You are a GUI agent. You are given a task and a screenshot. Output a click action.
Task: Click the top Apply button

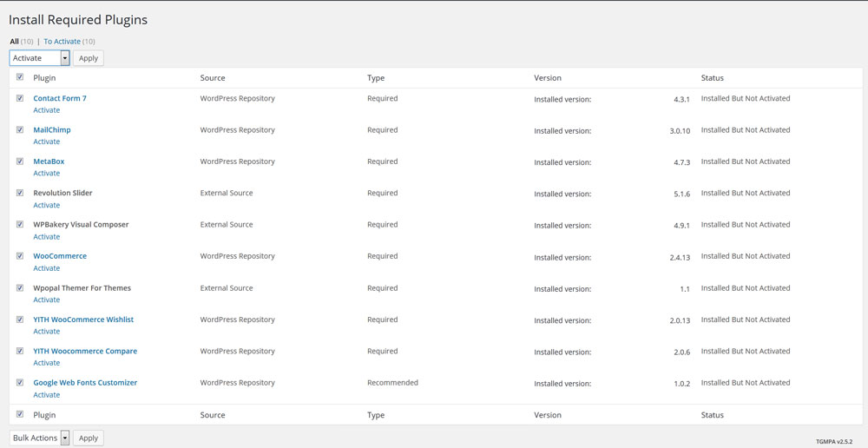[x=88, y=58]
